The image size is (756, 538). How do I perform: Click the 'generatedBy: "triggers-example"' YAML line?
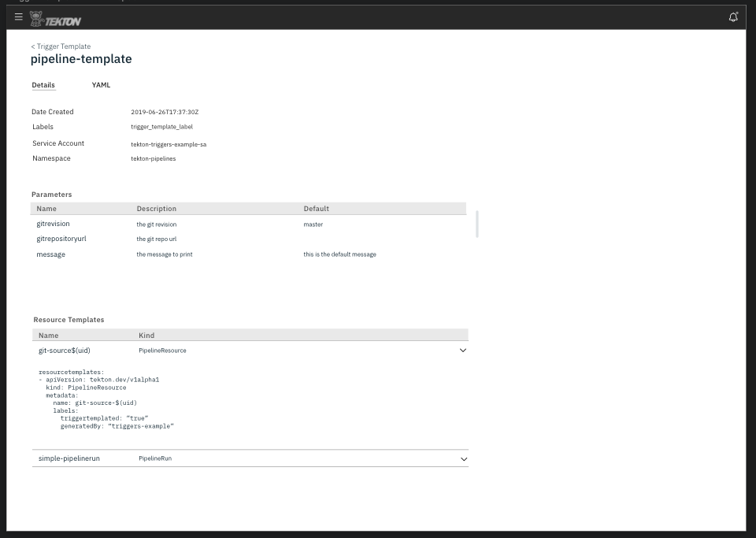(117, 426)
